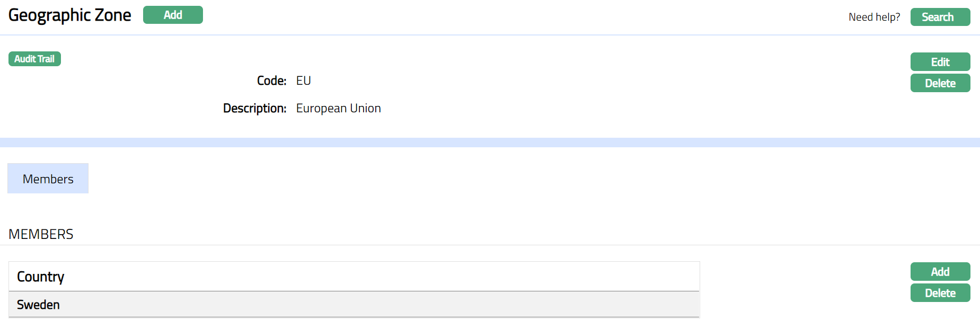Screen dimensions: 980x329
Task: Click the Code field label
Action: tap(271, 81)
